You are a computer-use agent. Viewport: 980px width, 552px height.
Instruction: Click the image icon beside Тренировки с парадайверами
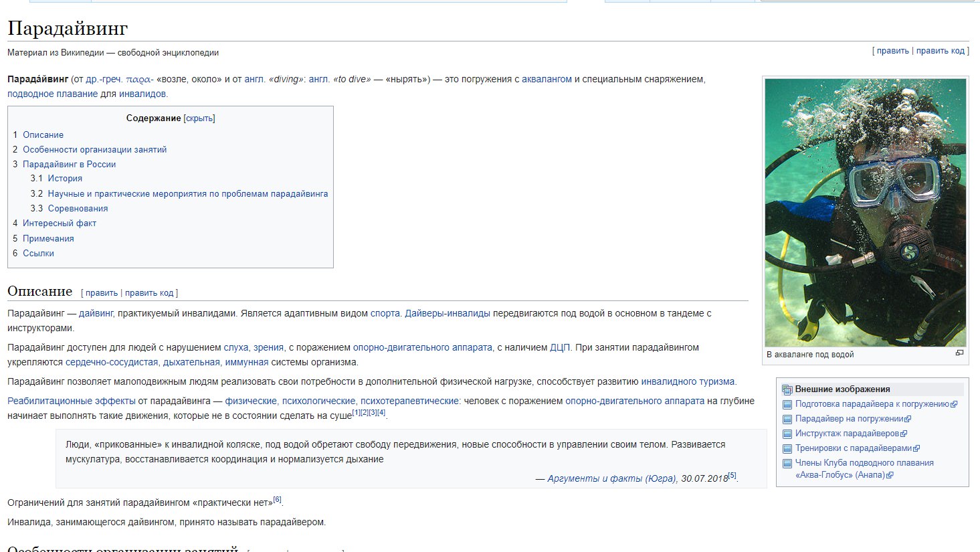[x=787, y=448]
